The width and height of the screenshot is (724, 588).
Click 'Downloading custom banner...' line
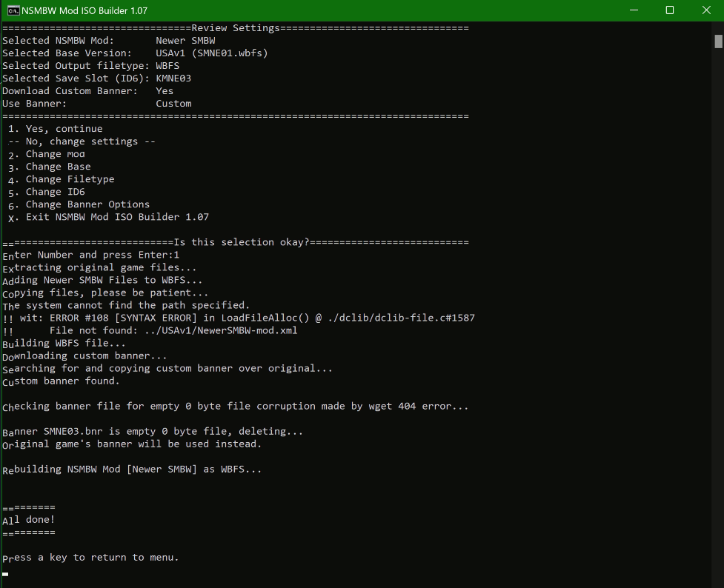click(85, 356)
